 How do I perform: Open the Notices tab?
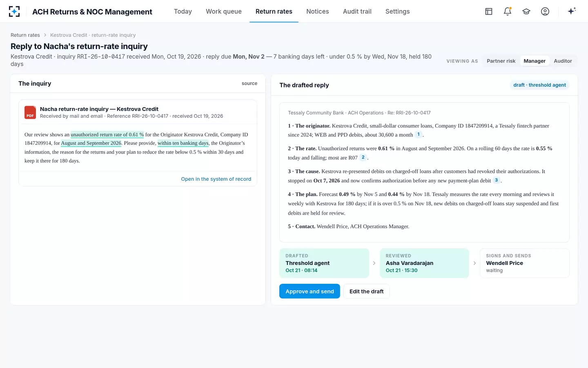pyautogui.click(x=318, y=11)
